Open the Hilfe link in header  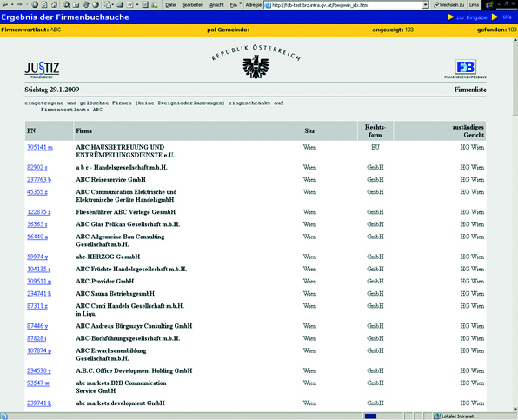[506, 17]
